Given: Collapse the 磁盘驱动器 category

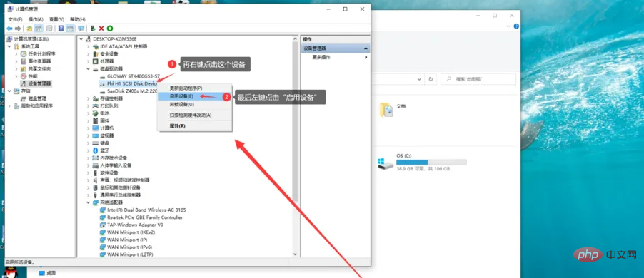Looking at the screenshot, I should (88, 68).
